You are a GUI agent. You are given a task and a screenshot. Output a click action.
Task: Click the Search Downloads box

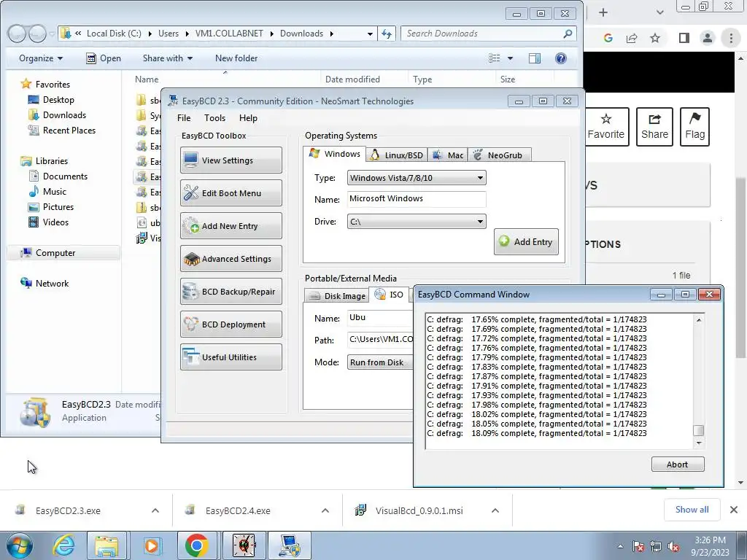tap(488, 34)
